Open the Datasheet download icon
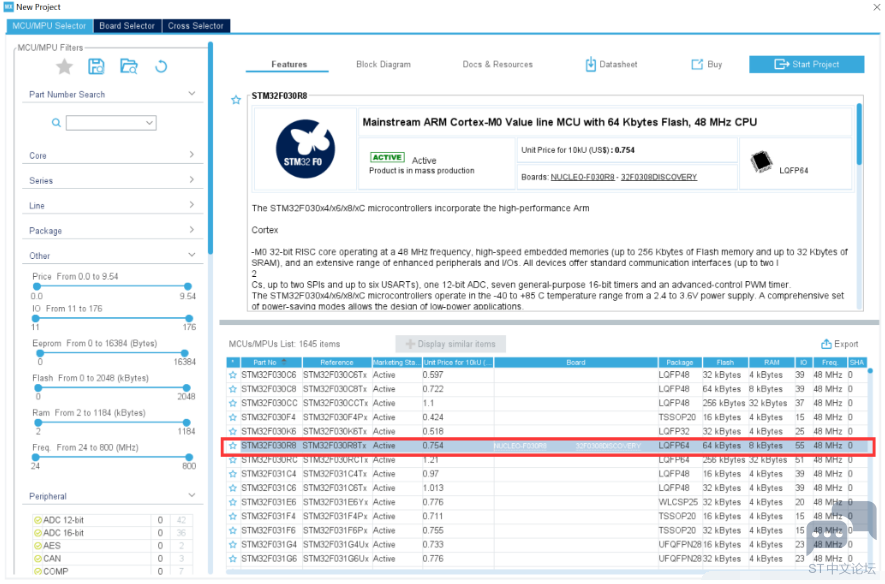The height and width of the screenshot is (584, 885). pos(590,64)
